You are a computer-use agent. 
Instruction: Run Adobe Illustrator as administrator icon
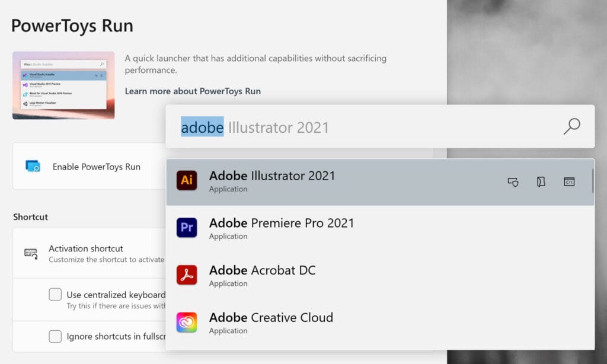pos(513,181)
